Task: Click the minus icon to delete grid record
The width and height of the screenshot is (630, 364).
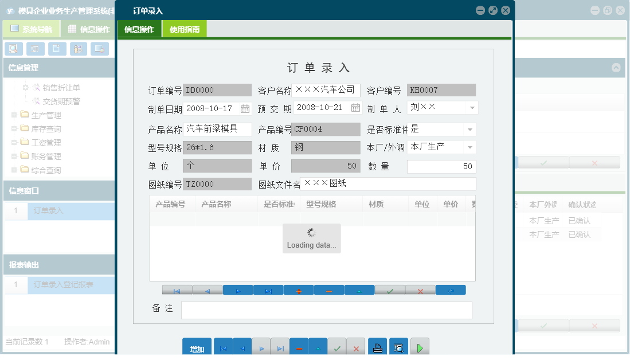Action: point(328,290)
